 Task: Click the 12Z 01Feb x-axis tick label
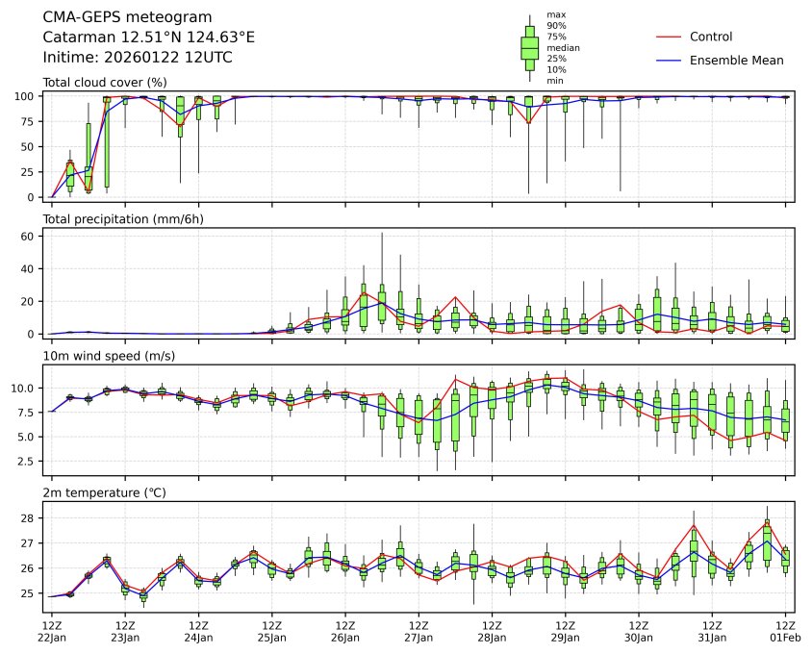coord(786,630)
